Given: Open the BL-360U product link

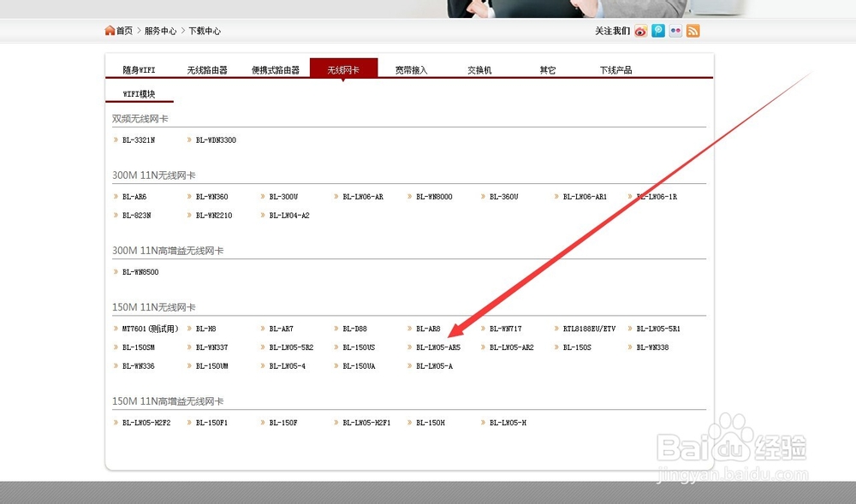Looking at the screenshot, I should tap(504, 197).
